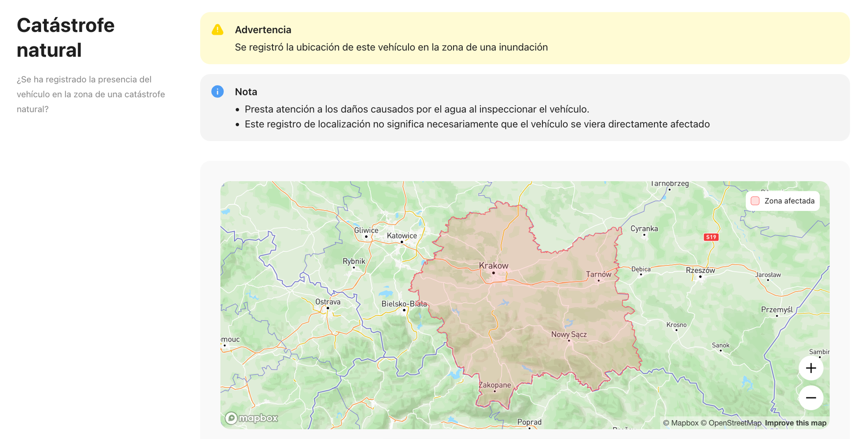Click the Zona afectada legend swatch
868x439 pixels.
755,201
